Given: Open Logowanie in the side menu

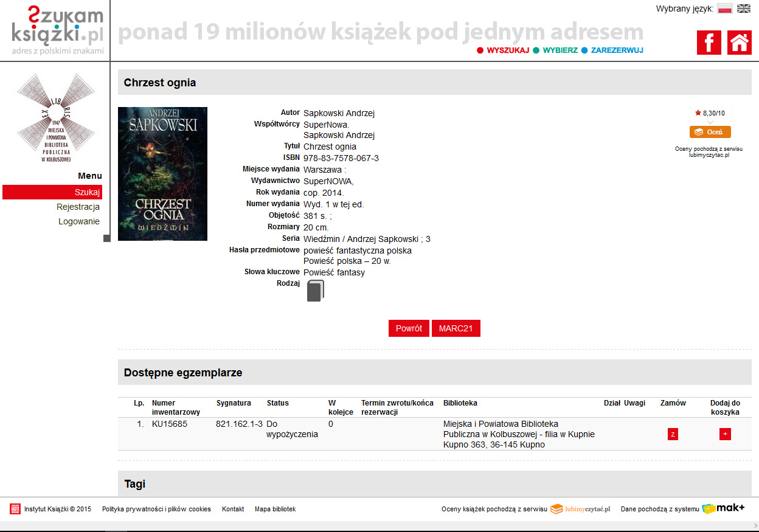Looking at the screenshot, I should (79, 221).
